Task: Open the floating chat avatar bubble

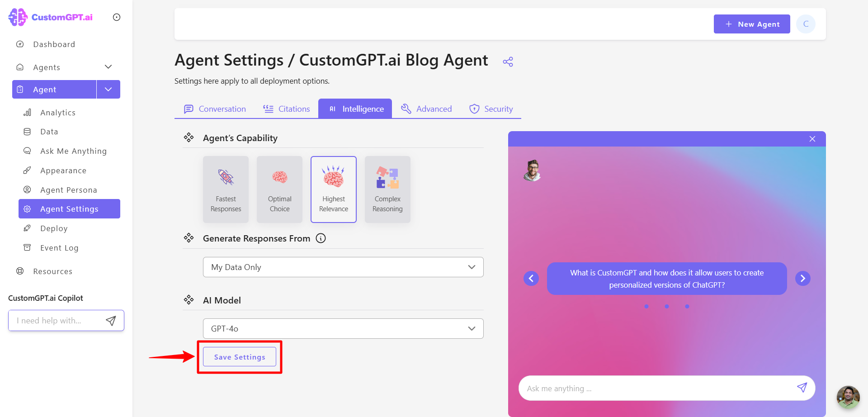Action: pyautogui.click(x=848, y=397)
